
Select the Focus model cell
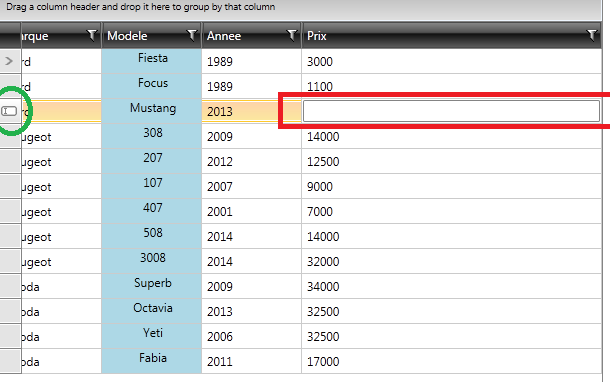coord(152,86)
